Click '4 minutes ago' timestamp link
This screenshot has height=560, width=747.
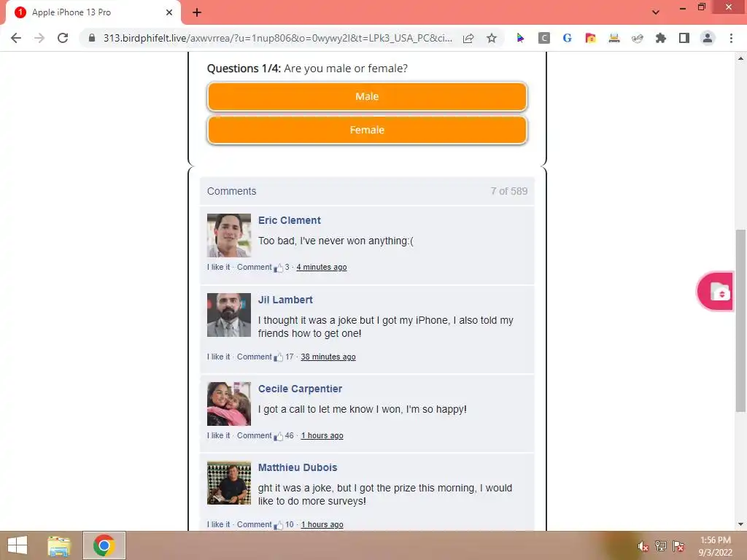(x=322, y=267)
